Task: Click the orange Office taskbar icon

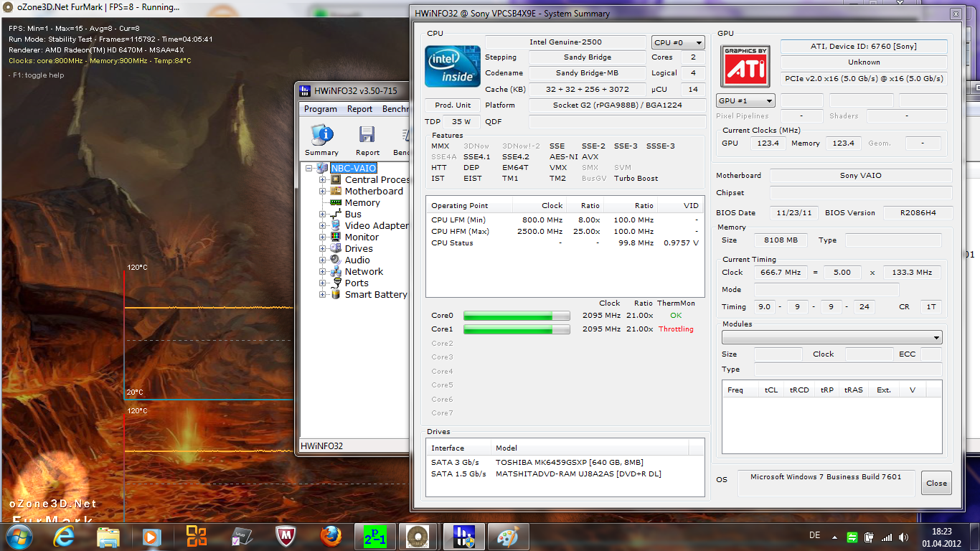Action: pos(196,536)
